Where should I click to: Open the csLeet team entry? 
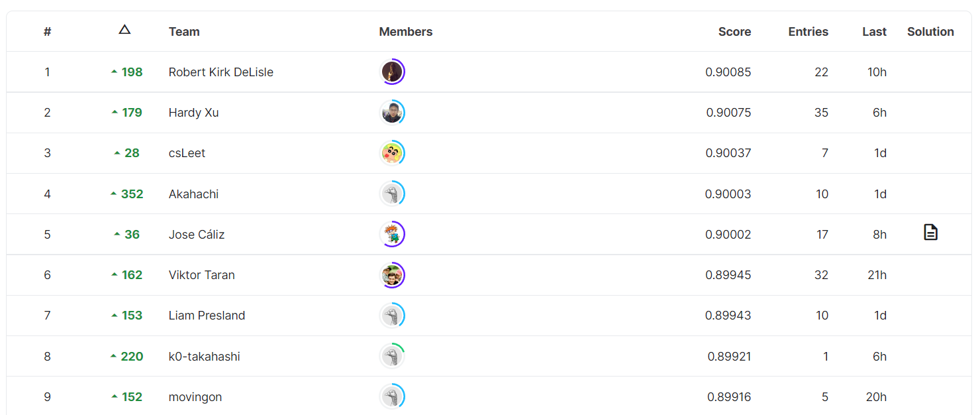pos(187,152)
